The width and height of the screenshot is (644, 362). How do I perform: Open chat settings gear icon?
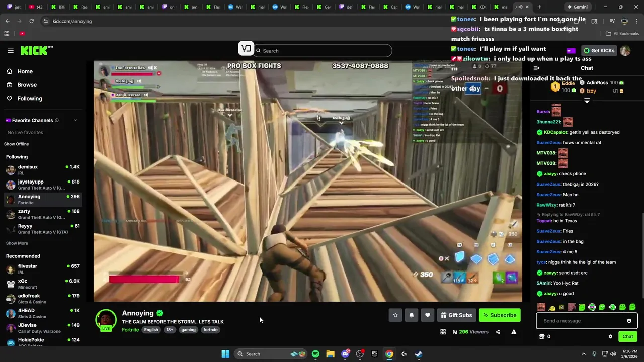click(x=610, y=337)
